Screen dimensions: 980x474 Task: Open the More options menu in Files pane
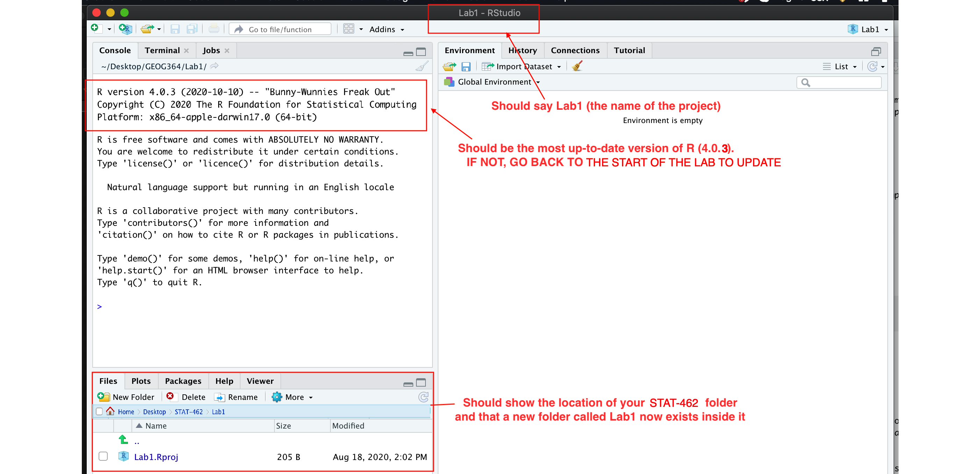(292, 397)
